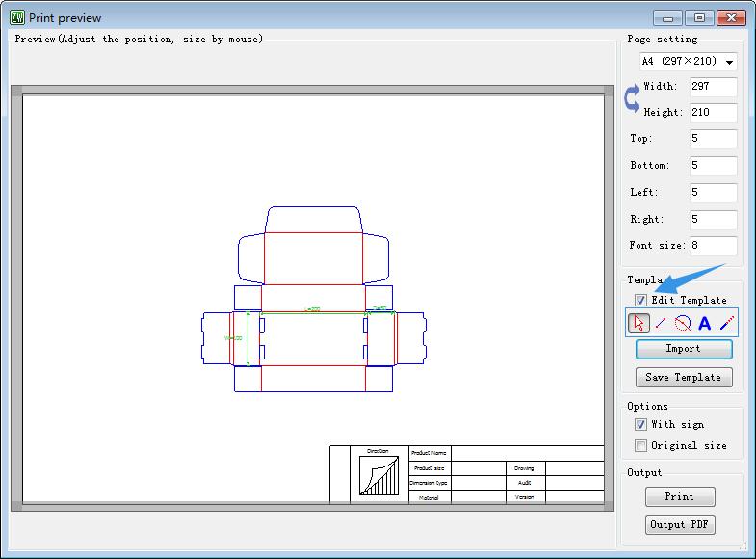This screenshot has width=756, height=559.
Task: Click the Drawing cell in title block
Action: point(526,468)
